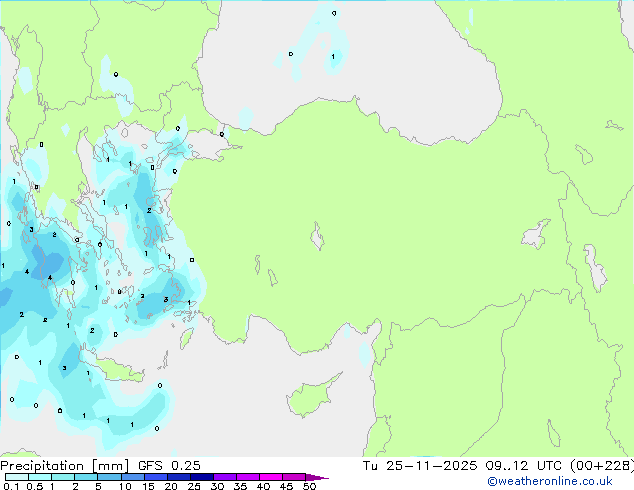Click the swatch starting at 45 mm

pos(294,477)
